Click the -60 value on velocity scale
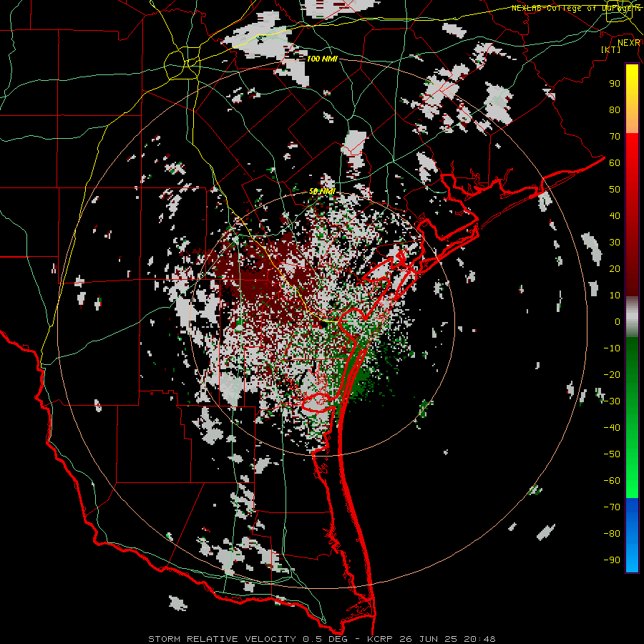The image size is (644, 644). click(612, 481)
